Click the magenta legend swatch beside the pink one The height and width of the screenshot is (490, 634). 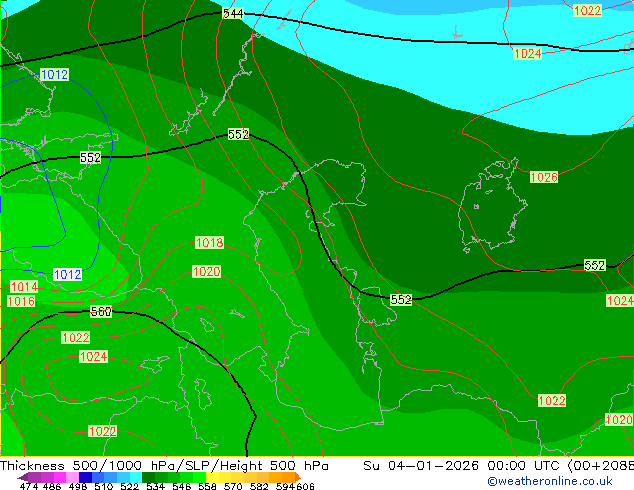point(60,477)
